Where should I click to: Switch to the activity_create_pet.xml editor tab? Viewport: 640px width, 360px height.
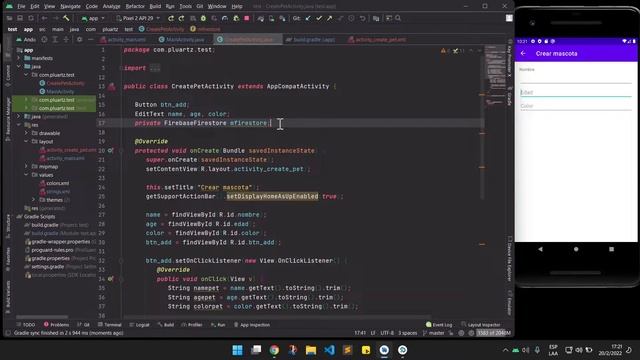point(378,40)
